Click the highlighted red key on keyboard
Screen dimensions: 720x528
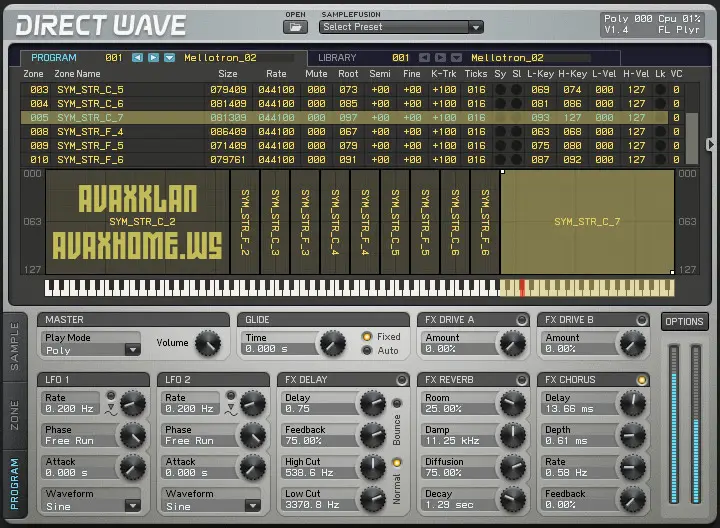point(522,288)
